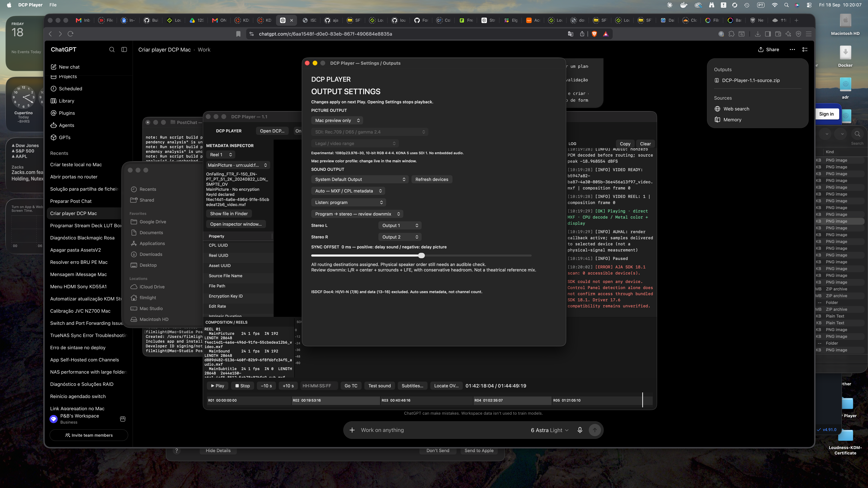Reload the browser page
This screenshot has width=868, height=488.
tap(70, 34)
